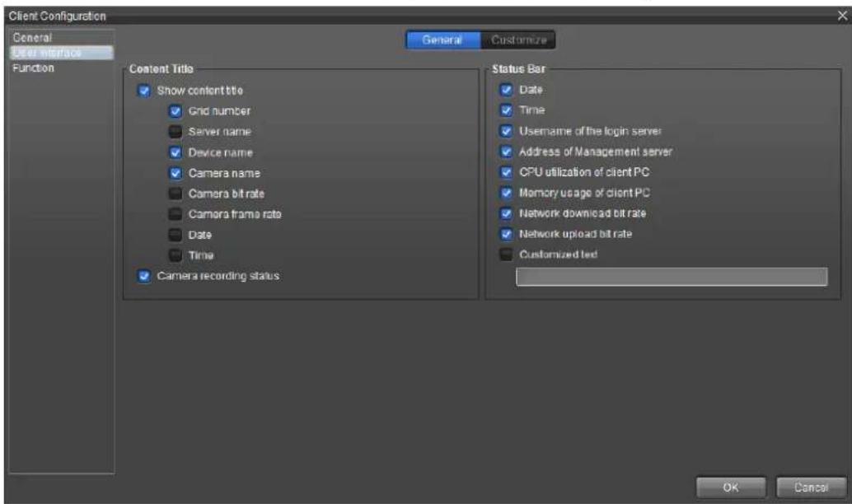Click the customized text input field
Image resolution: width=852 pixels, height=504 pixels.
click(672, 277)
